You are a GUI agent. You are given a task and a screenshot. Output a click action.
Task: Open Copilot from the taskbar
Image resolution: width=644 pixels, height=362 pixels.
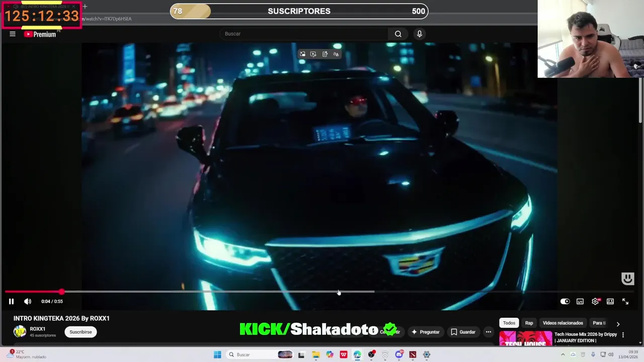pos(330,354)
